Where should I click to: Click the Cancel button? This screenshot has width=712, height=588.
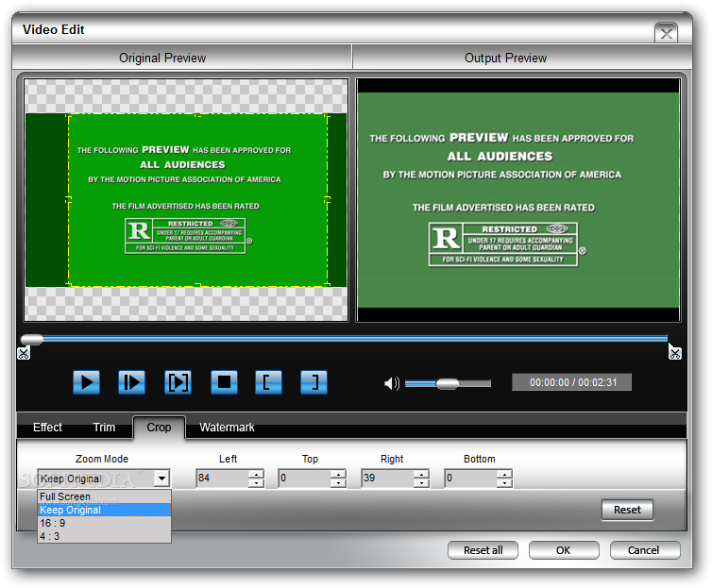click(x=645, y=550)
